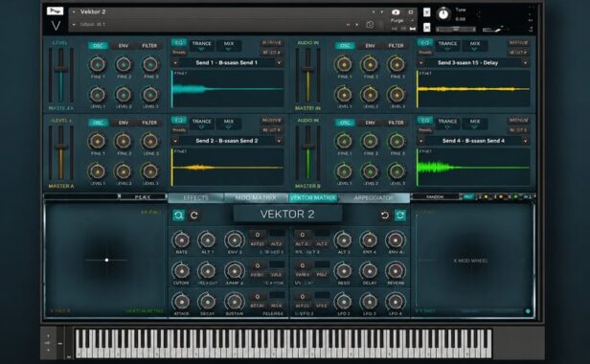590x364 pixels.
Task: Switch to the MOD MATRIX tab
Action: click(256, 197)
